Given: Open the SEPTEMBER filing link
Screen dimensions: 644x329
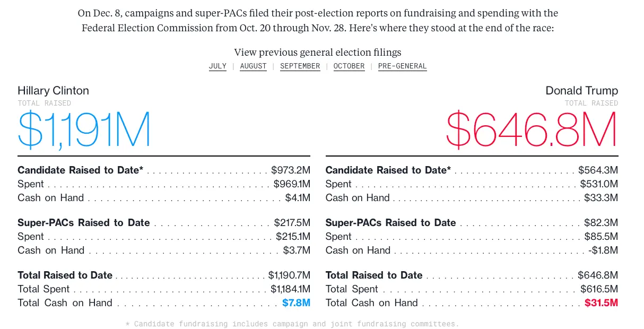Looking at the screenshot, I should pyautogui.click(x=300, y=66).
